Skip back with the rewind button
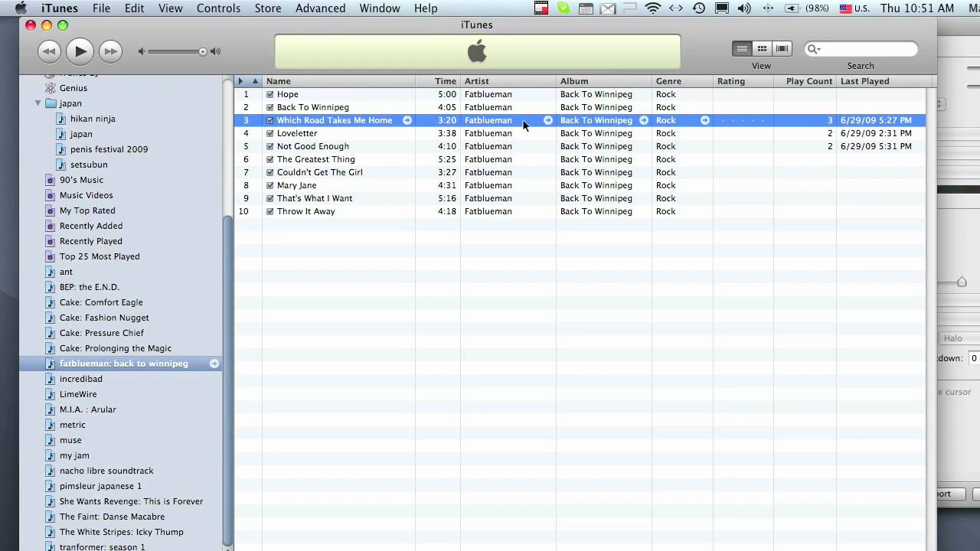980x551 pixels. (x=49, y=51)
